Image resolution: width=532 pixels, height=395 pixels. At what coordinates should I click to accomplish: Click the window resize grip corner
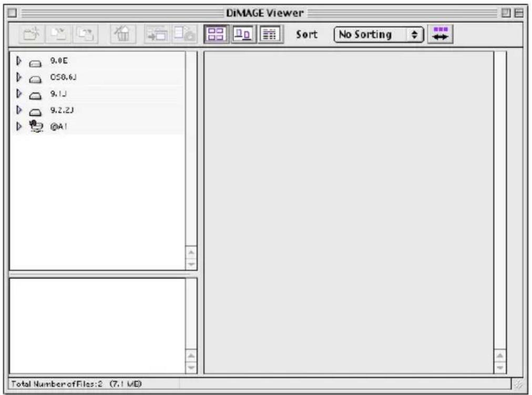[x=518, y=384]
